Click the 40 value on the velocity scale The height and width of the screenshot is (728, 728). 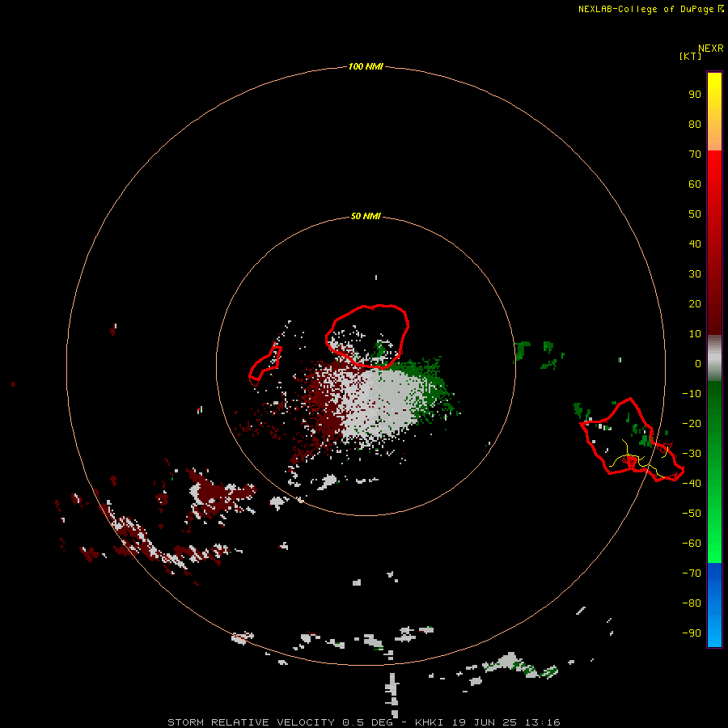coord(695,243)
